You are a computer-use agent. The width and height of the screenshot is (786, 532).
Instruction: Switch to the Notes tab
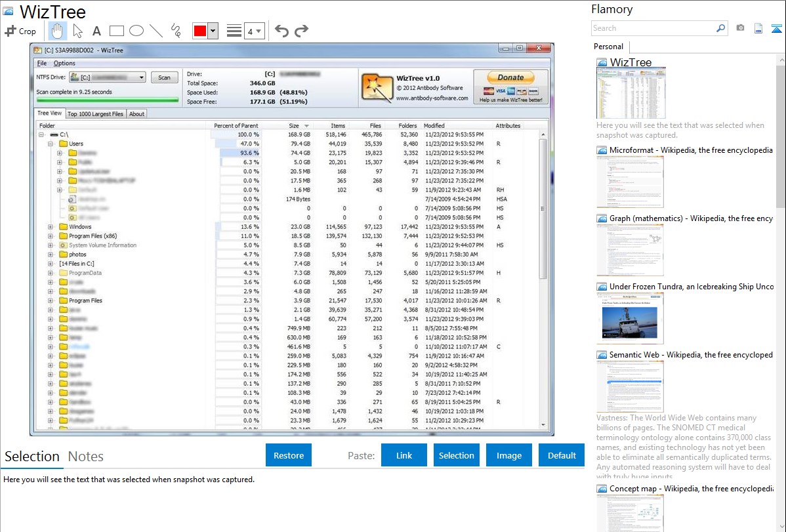pyautogui.click(x=86, y=457)
